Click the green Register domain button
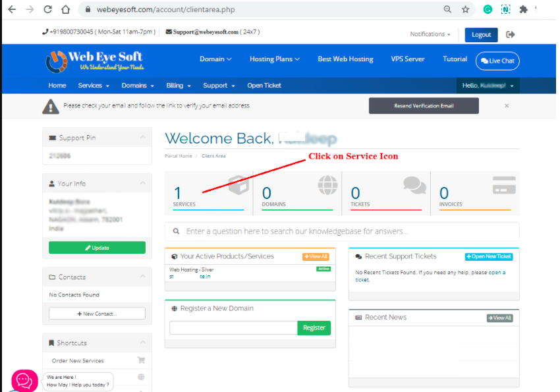 tap(314, 327)
